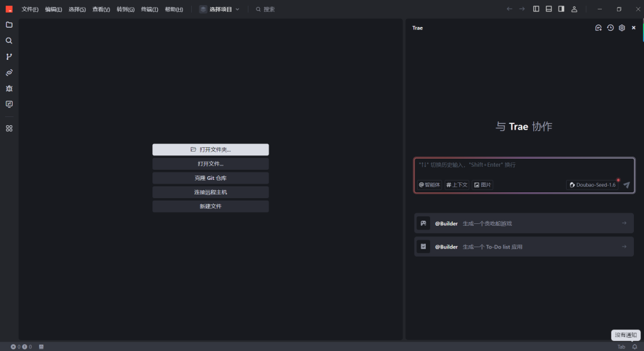
Task: Click the game controller icon on Builder suggestion
Action: click(423, 223)
